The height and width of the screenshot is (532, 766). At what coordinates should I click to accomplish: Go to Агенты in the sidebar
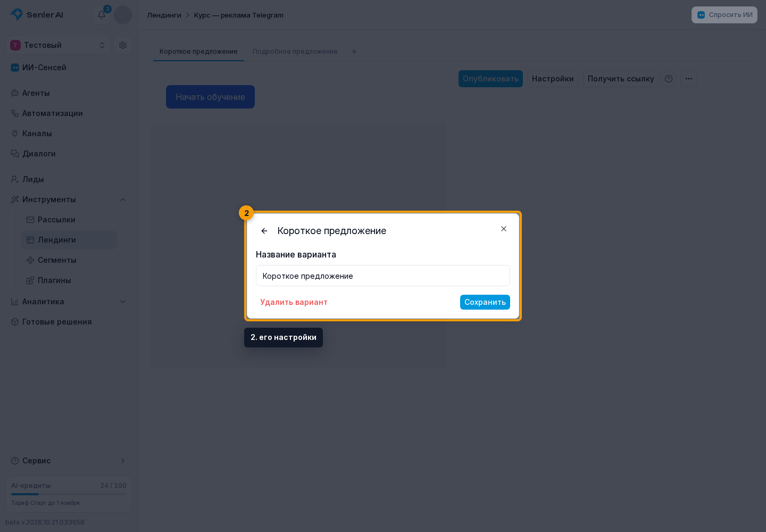[69, 93]
